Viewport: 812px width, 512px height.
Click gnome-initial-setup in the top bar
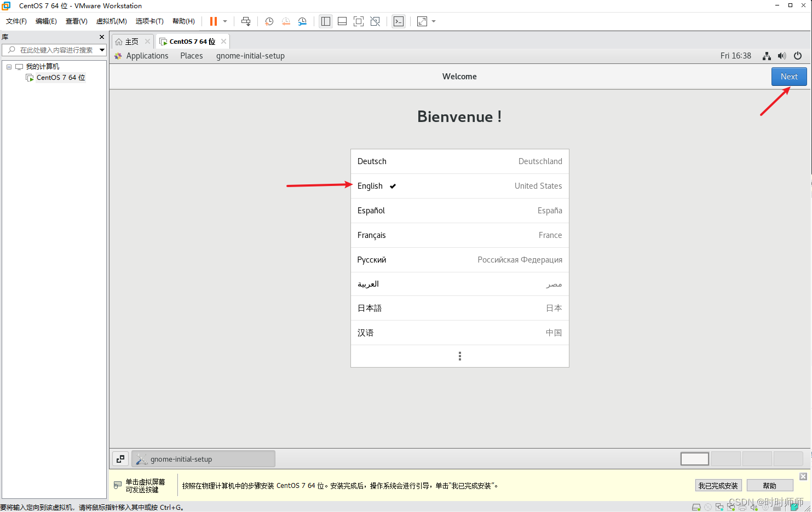pos(250,56)
